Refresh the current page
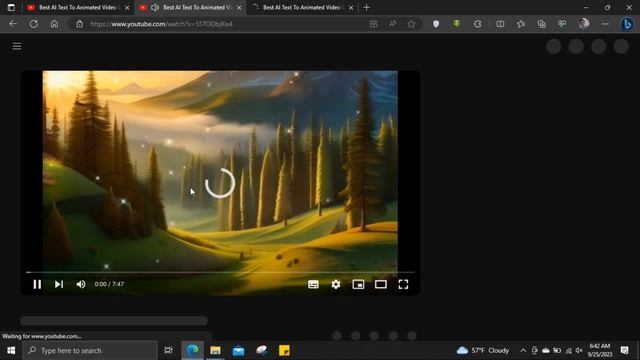640x360 pixels. [33, 24]
